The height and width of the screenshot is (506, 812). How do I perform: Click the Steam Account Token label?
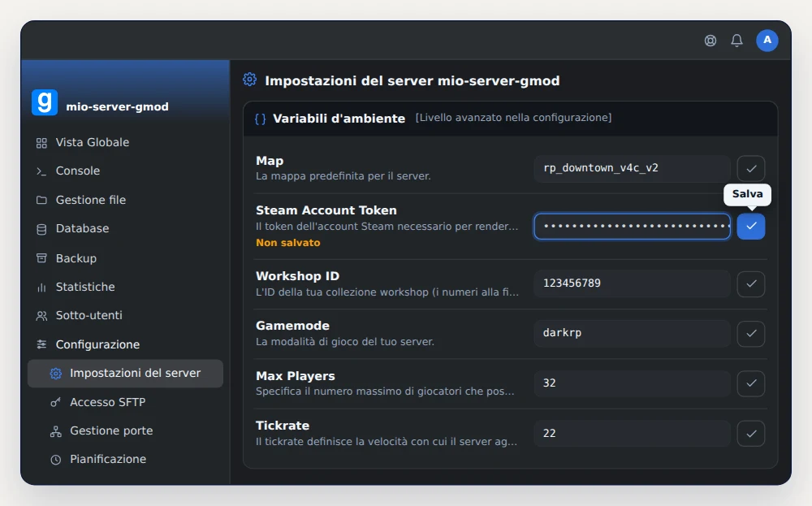[x=326, y=210]
